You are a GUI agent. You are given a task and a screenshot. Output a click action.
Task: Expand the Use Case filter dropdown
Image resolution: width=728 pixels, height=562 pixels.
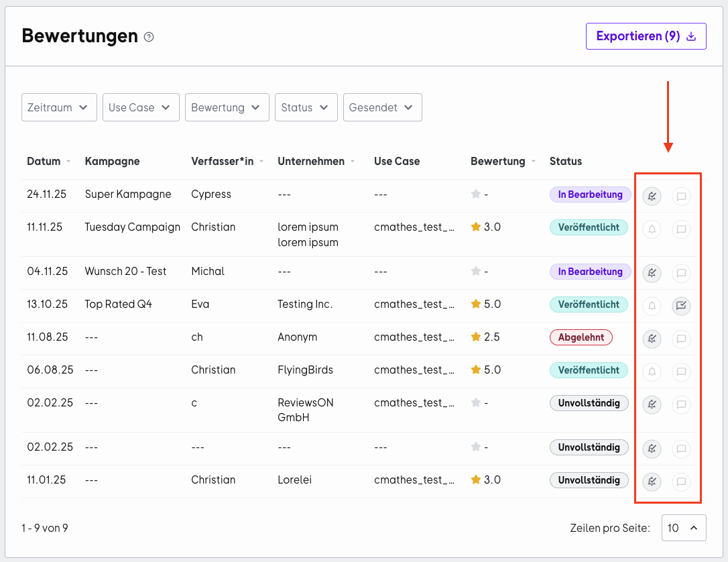pyautogui.click(x=141, y=107)
